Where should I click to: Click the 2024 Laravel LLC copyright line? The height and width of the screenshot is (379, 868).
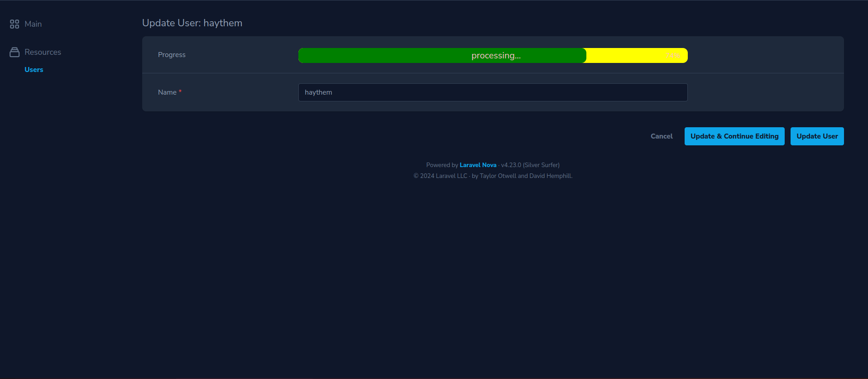pyautogui.click(x=493, y=176)
